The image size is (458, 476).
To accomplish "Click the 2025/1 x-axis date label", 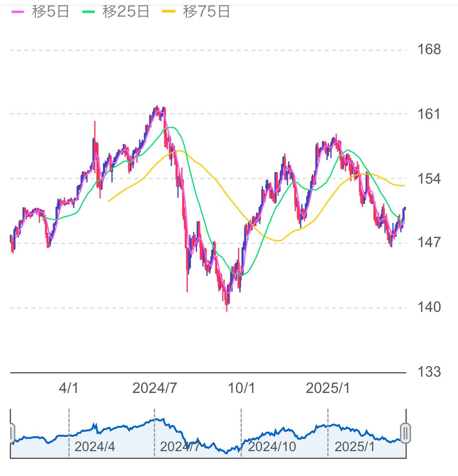I will [x=328, y=388].
